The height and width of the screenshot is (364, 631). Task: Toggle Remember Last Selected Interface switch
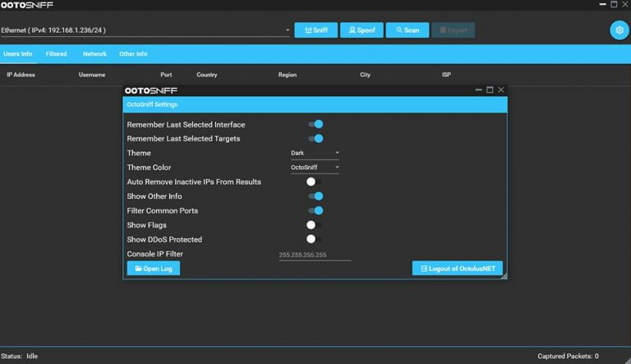(315, 124)
